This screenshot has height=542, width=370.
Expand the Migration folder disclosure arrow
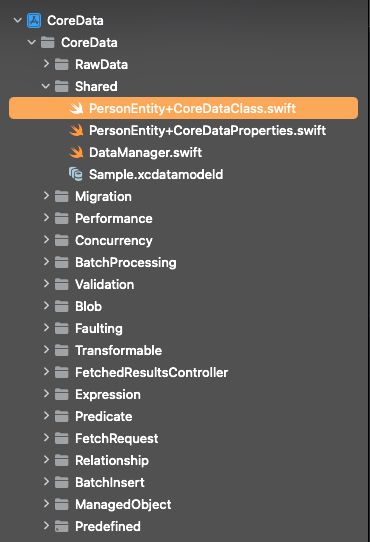46,196
